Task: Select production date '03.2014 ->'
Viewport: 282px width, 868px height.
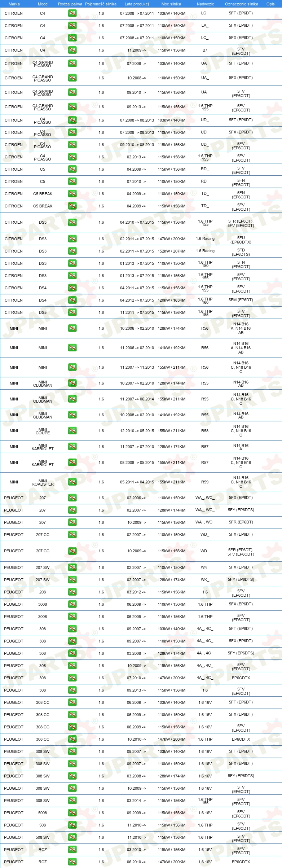Action: [136, 801]
